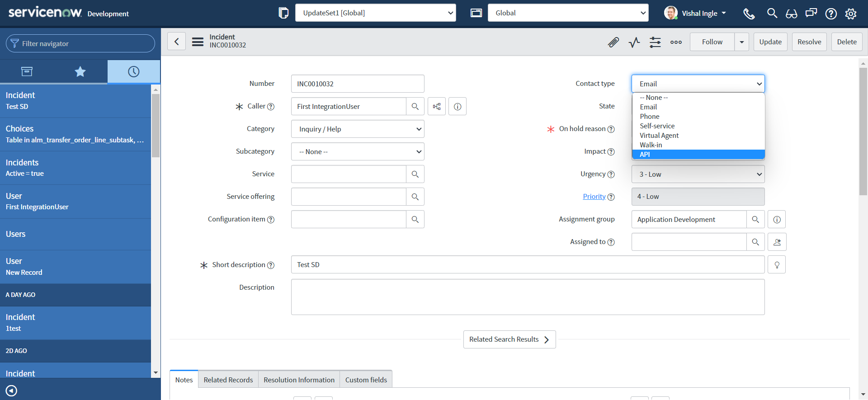868x400 pixels.
Task: Click the Delete button
Action: (847, 42)
